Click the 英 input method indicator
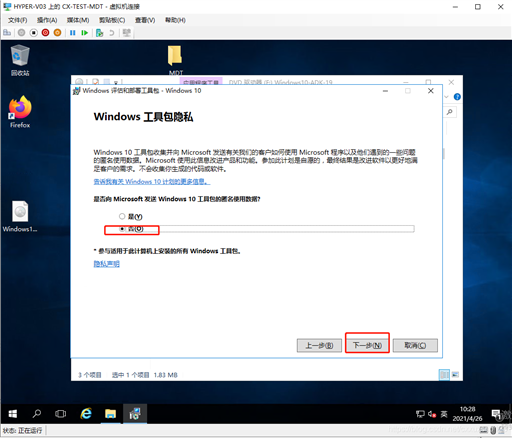Image resolution: width=512 pixels, height=438 pixels. click(444, 414)
